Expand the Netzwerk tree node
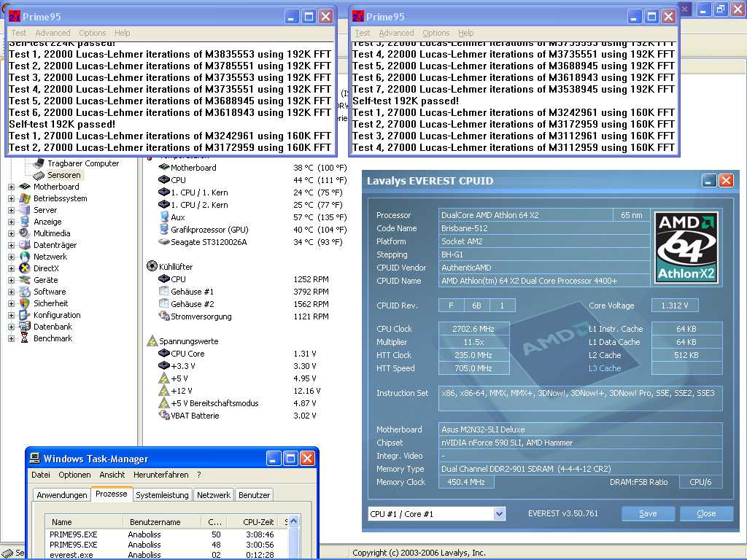The width and height of the screenshot is (747, 560). pos(11,257)
